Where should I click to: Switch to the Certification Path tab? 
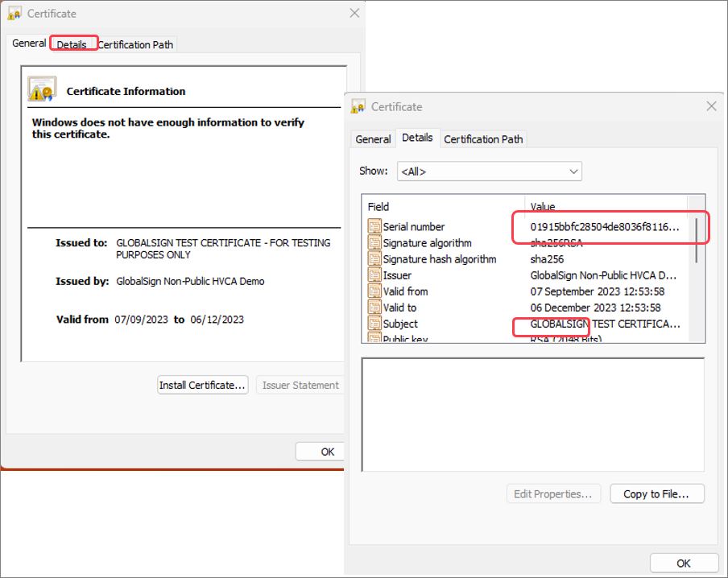click(483, 138)
